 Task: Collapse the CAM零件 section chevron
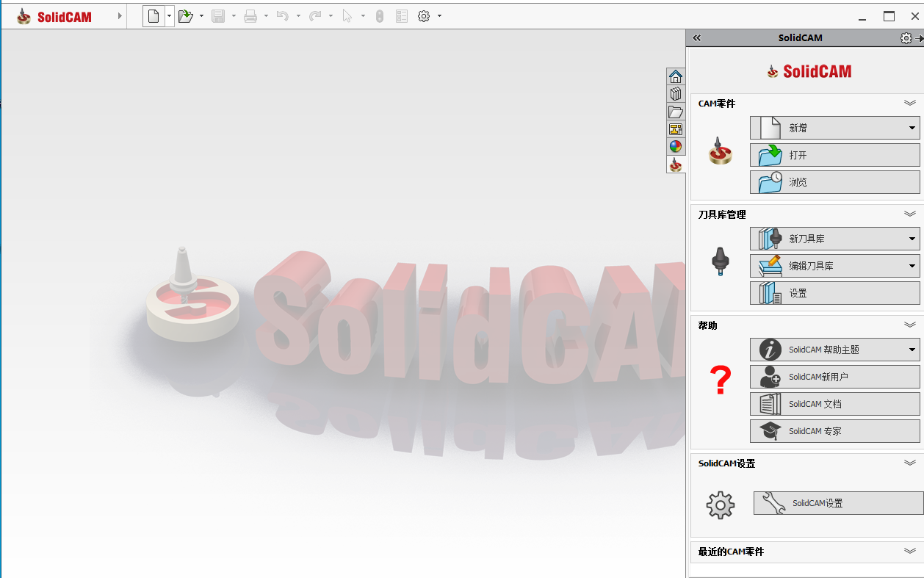[910, 103]
